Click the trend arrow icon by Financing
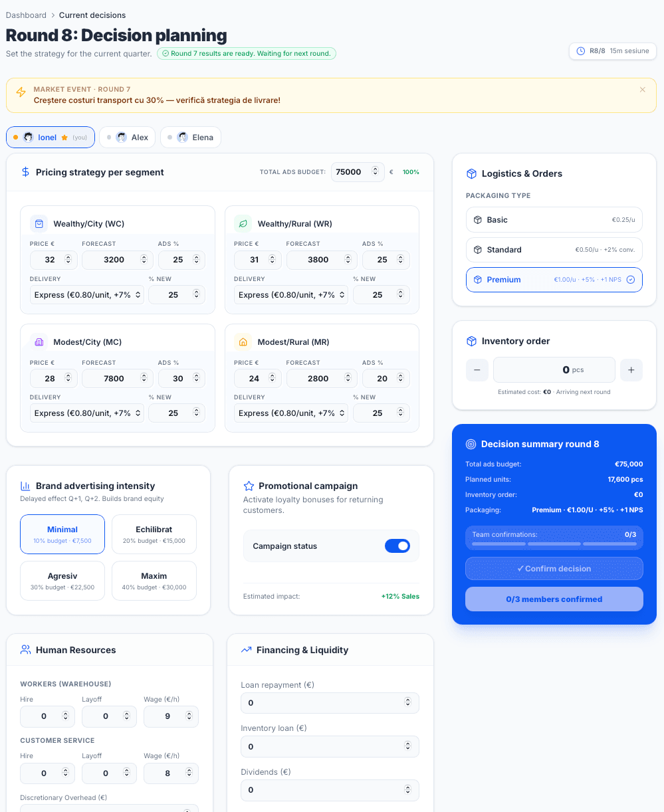Viewport: 664px width, 812px height. pos(246,650)
